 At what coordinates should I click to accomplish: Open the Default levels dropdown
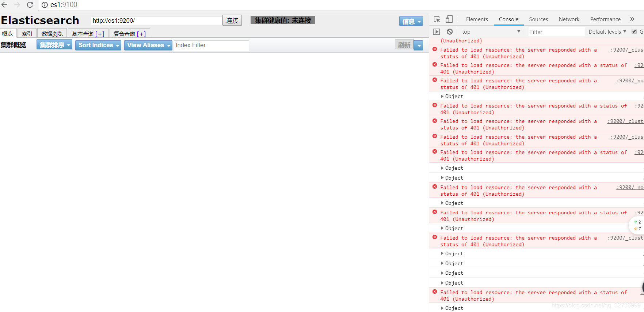click(x=607, y=32)
